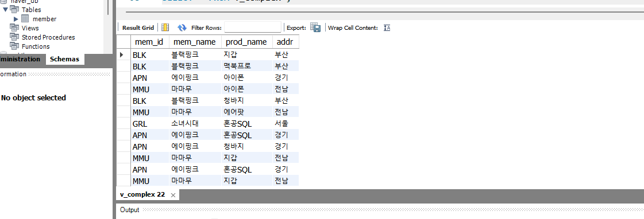Expand the member table arrow
644x219 pixels.
pos(16,19)
